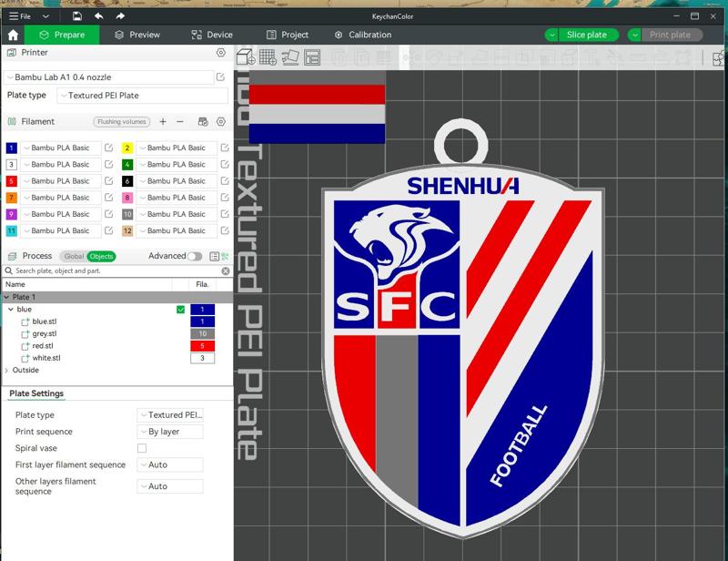
Task: Collapse the blue object tree node
Action: [11, 309]
